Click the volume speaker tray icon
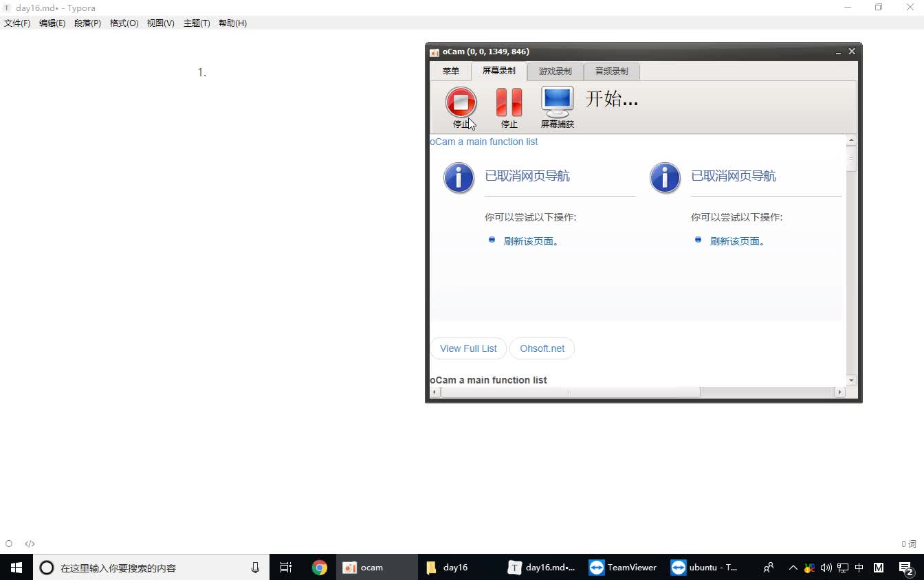The width and height of the screenshot is (924, 580). [826, 568]
